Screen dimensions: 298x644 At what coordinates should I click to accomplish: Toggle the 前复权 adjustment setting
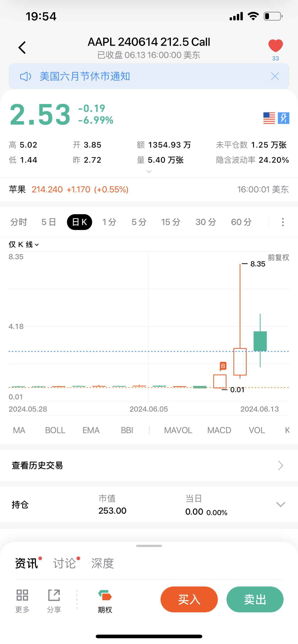pos(278,257)
